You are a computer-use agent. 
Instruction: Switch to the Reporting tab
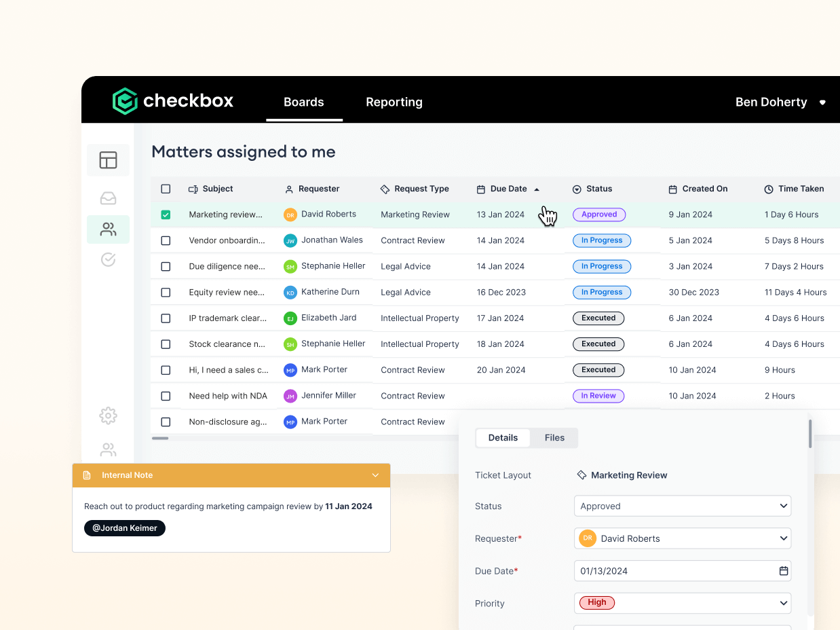(394, 102)
